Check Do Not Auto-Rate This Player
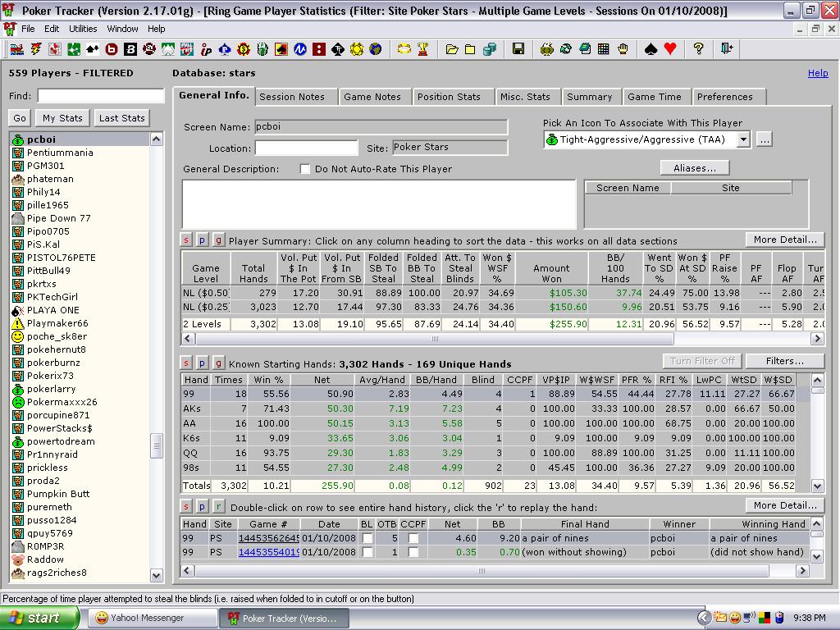Screen dimensions: 840x630 point(305,169)
